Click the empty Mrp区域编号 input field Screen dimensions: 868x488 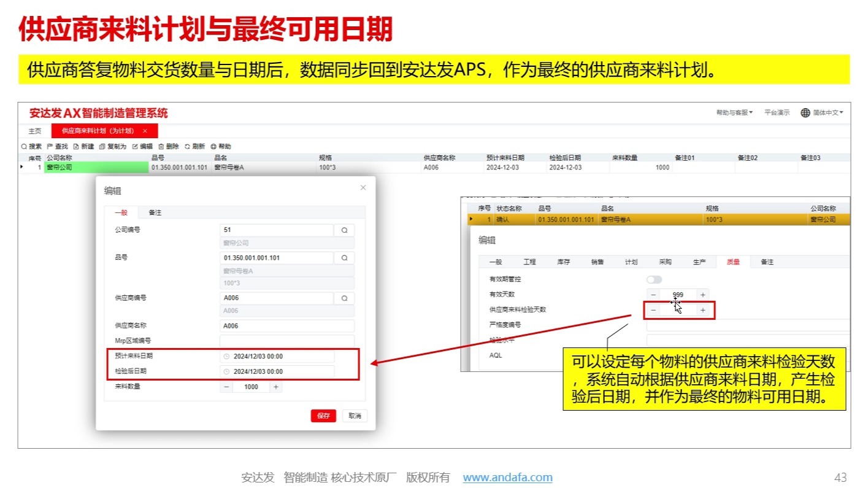(287, 341)
